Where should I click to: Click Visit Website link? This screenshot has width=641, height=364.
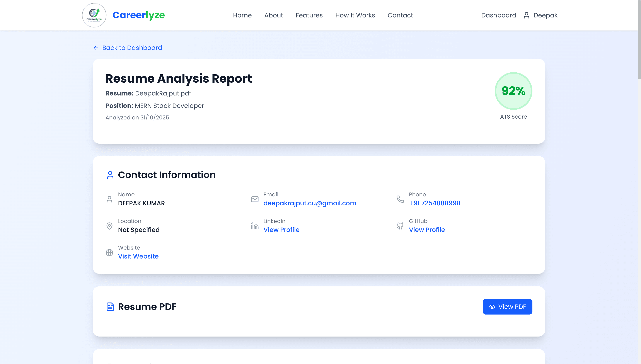coord(138,256)
